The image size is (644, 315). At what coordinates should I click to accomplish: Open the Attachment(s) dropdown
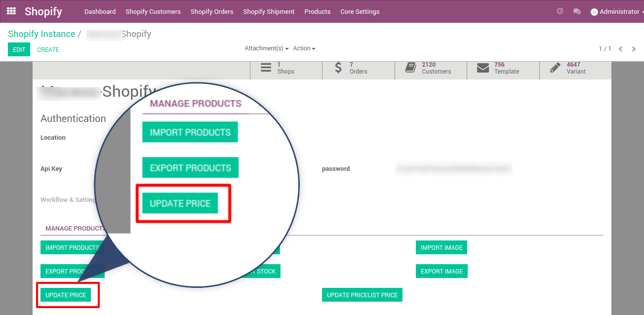point(267,48)
